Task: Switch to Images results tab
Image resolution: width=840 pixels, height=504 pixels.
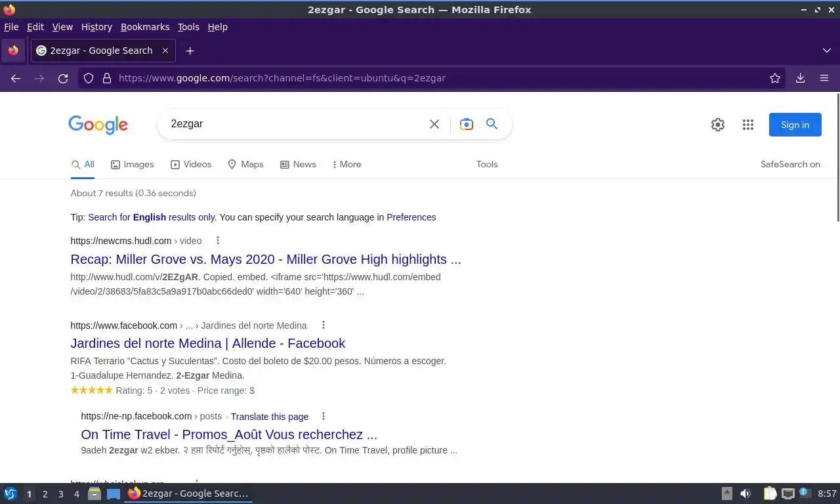Action: click(x=132, y=165)
